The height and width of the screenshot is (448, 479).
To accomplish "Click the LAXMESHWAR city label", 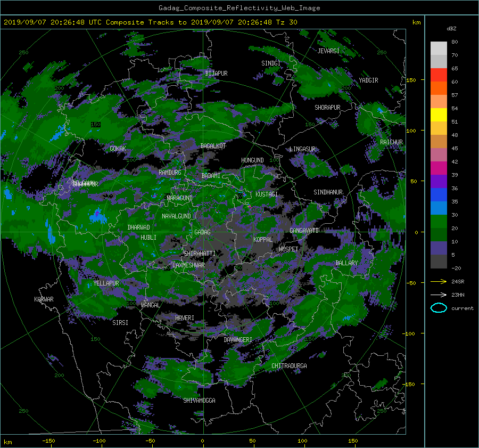I will [x=188, y=265].
